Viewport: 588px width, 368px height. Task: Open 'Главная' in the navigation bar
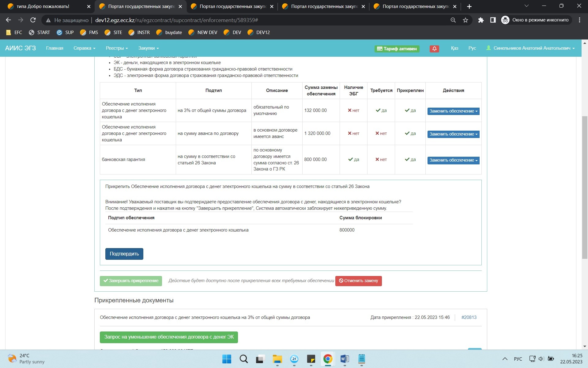tap(55, 48)
